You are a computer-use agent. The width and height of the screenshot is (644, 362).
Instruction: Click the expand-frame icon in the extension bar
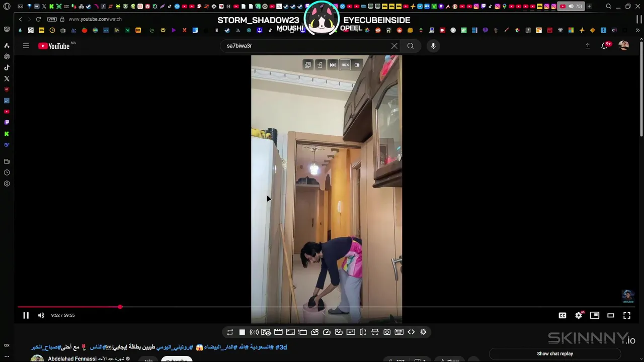290,332
